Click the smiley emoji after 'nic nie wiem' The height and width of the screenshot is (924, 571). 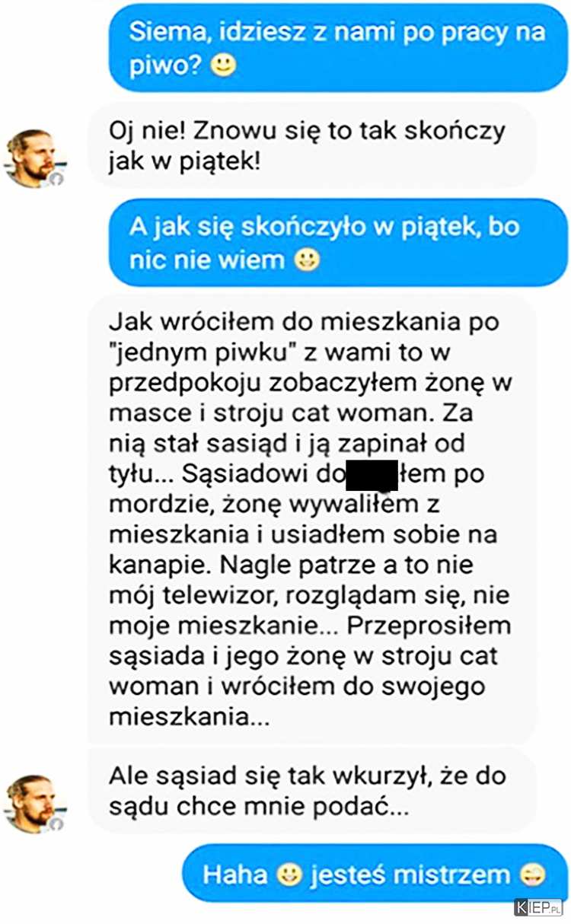pos(306,261)
